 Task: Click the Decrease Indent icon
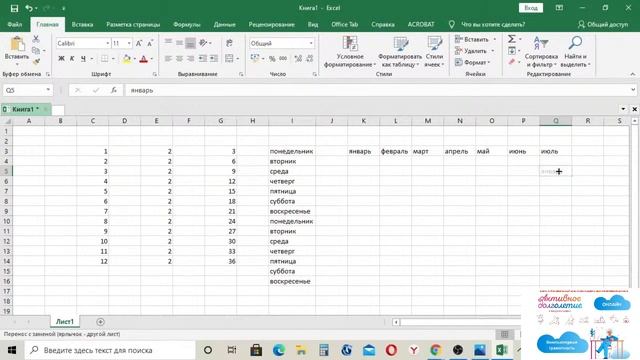pos(202,59)
